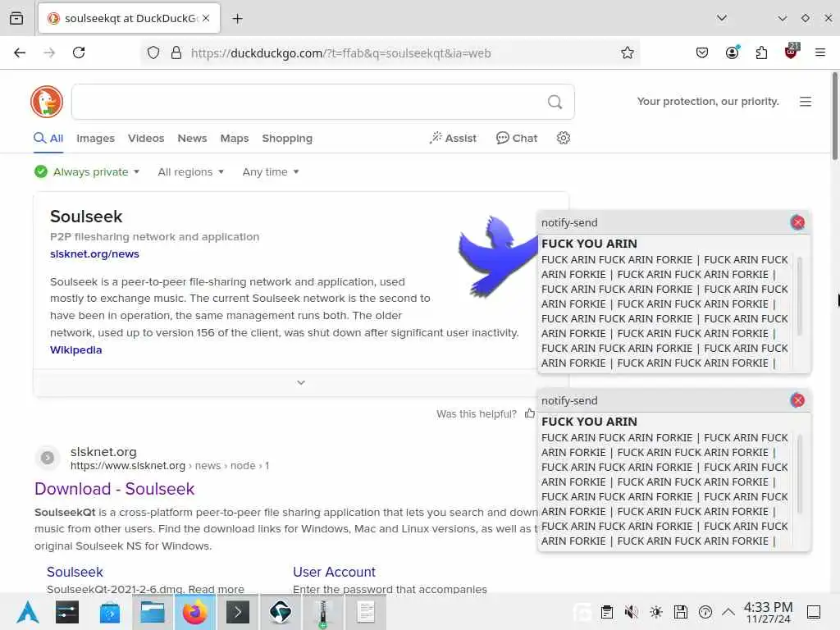Image resolution: width=840 pixels, height=630 pixels.
Task: Switch to Firefox in the taskbar
Action: [195, 612]
